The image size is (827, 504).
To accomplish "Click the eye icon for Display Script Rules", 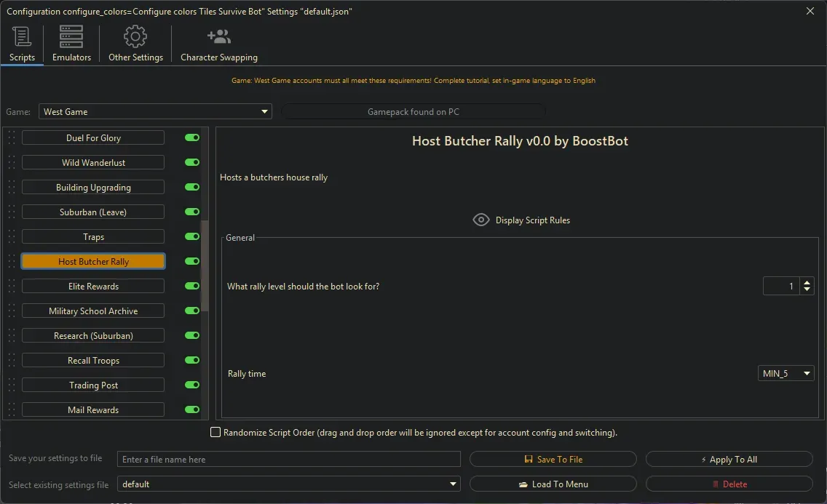I will [480, 220].
